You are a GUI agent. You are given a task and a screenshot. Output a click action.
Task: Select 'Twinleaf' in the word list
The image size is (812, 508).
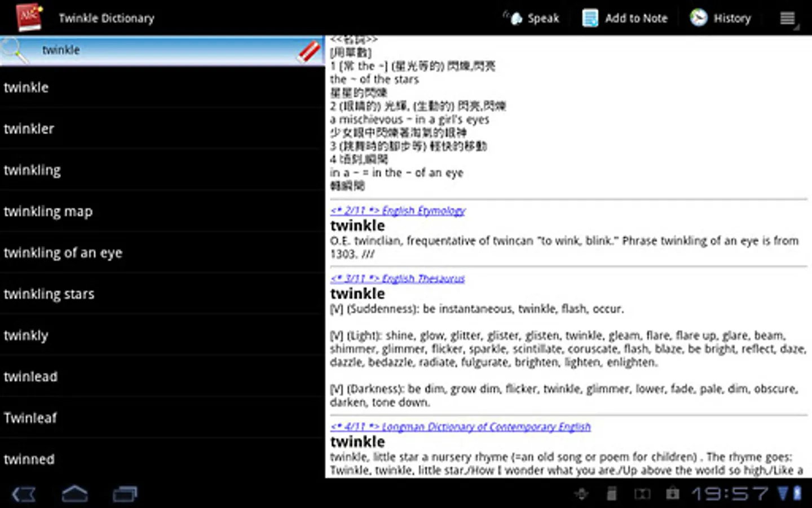(162, 418)
